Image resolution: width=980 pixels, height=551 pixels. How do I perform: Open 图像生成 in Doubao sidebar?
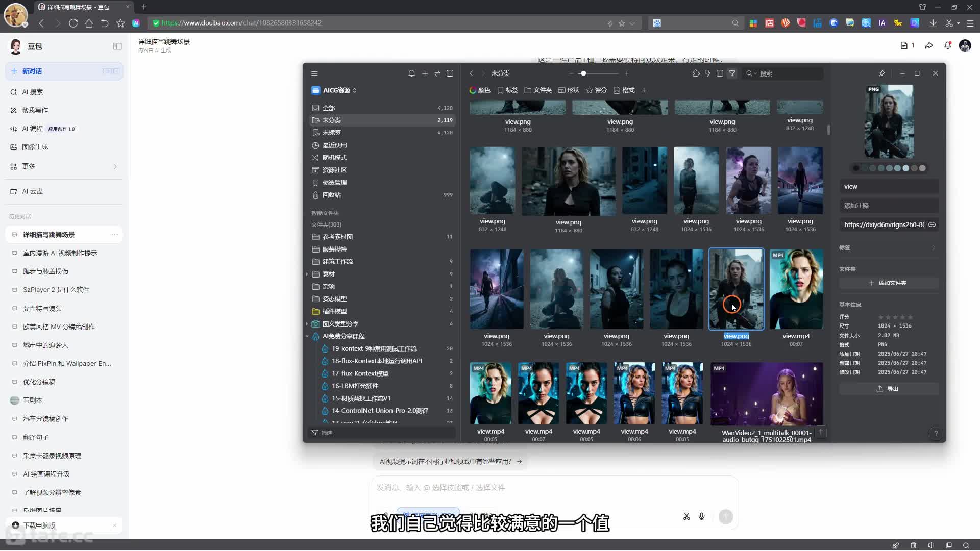tap(64, 147)
